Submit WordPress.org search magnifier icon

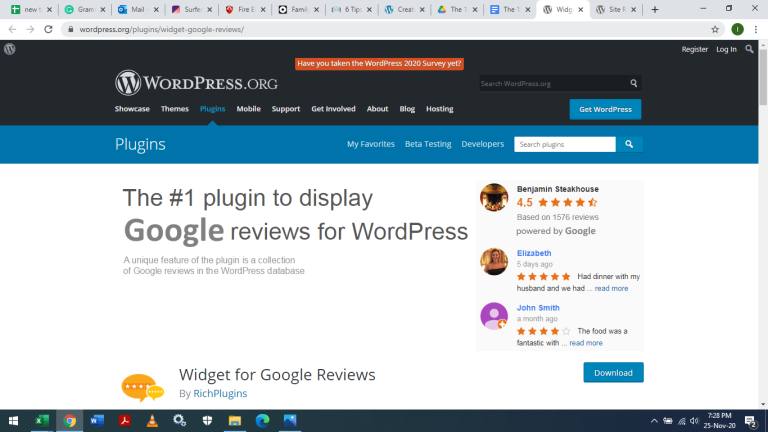[x=633, y=83]
